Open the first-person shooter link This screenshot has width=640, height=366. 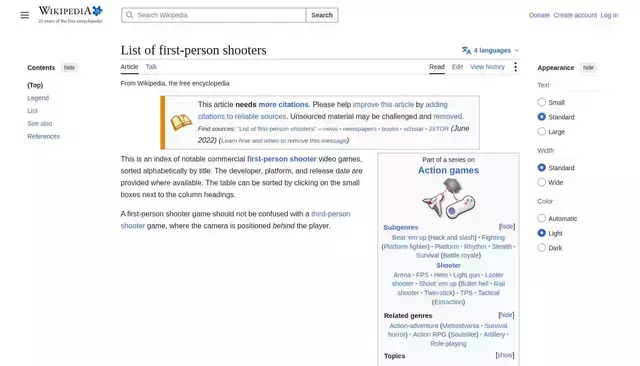tap(282, 159)
